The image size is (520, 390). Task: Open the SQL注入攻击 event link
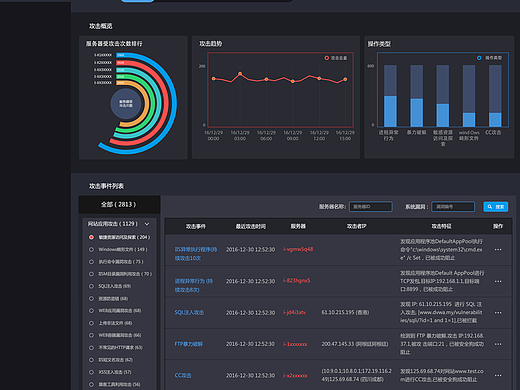click(x=189, y=312)
